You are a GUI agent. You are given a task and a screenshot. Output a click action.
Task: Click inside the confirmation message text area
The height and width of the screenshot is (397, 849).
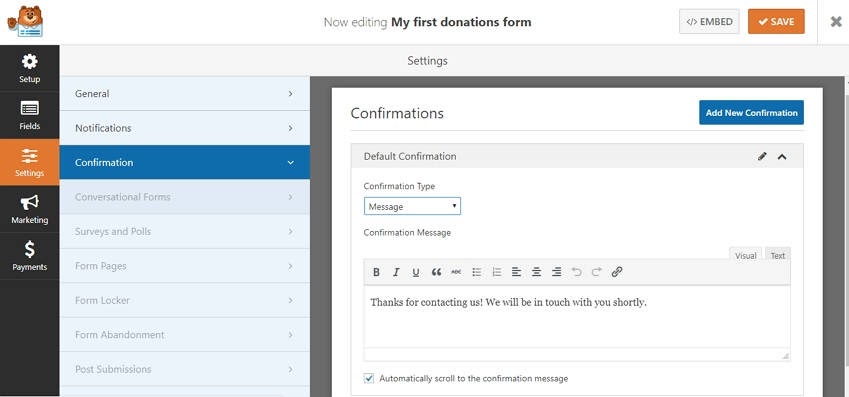pos(577,317)
